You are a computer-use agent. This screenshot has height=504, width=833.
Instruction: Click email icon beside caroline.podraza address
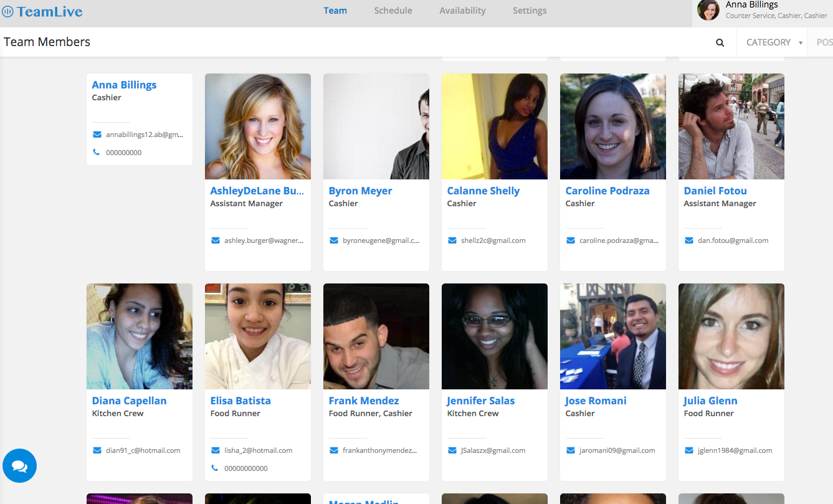point(570,240)
